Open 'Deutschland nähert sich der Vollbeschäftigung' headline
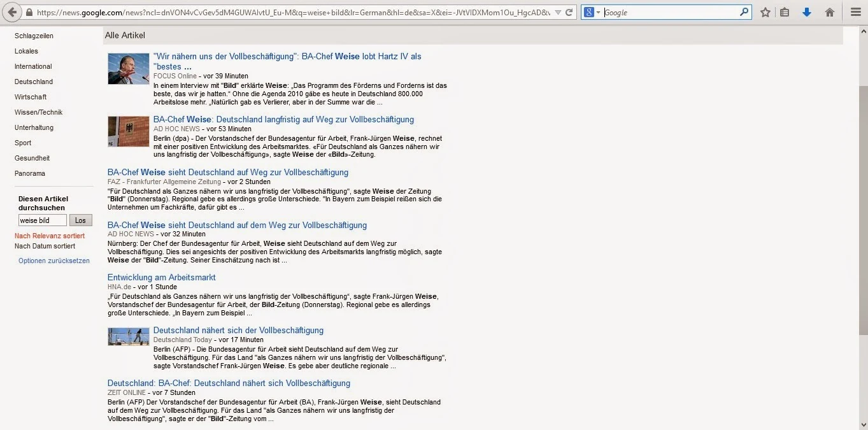The height and width of the screenshot is (430, 868). pyautogui.click(x=238, y=330)
